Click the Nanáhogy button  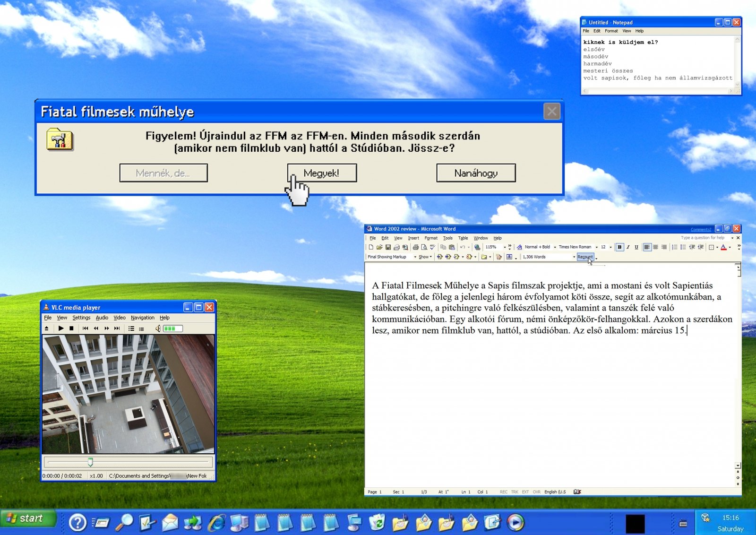click(476, 173)
